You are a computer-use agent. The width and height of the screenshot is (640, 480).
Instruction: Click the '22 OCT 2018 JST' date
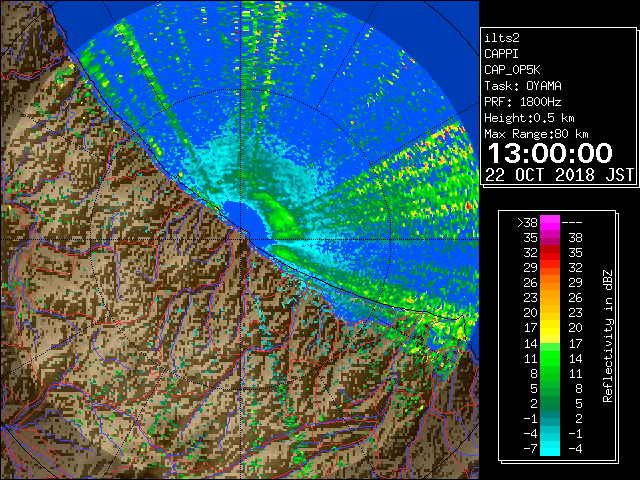559,175
